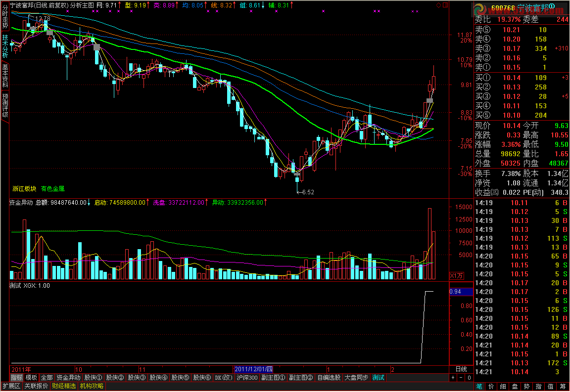This screenshot has height=392, width=570.
Task: Select the 筹 chip distribution tab
Action: tap(563, 387)
